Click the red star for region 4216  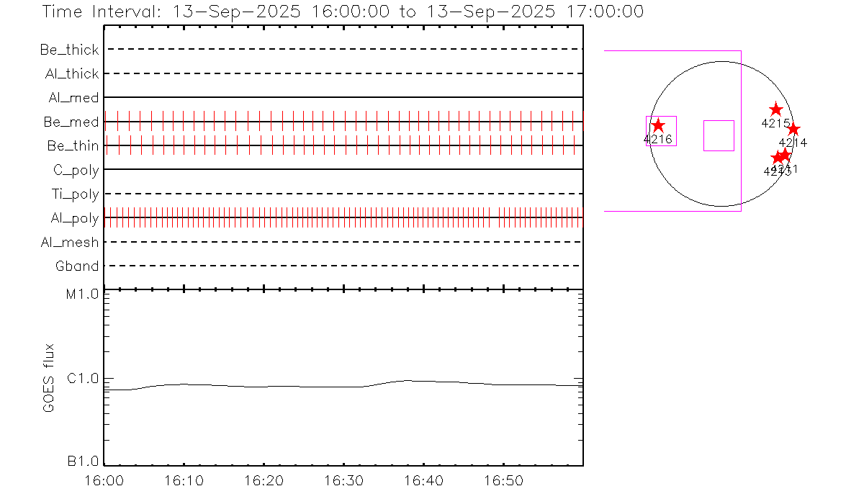coord(658,125)
